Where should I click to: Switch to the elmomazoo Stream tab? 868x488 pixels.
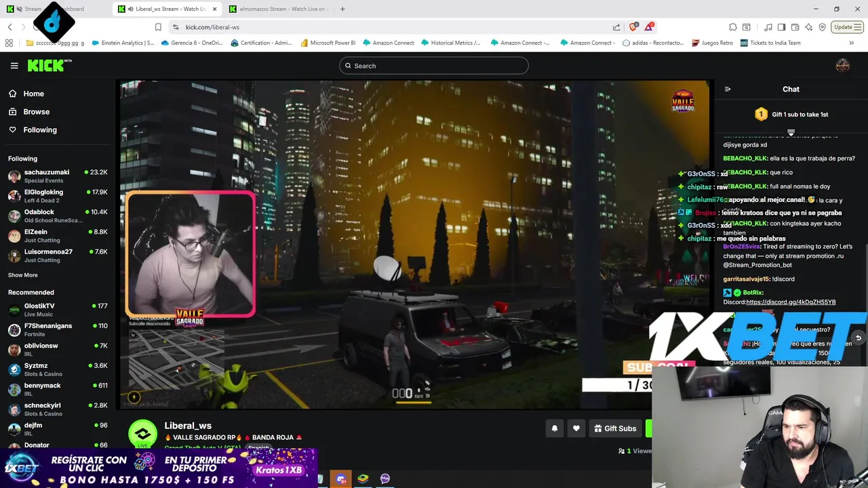[278, 9]
